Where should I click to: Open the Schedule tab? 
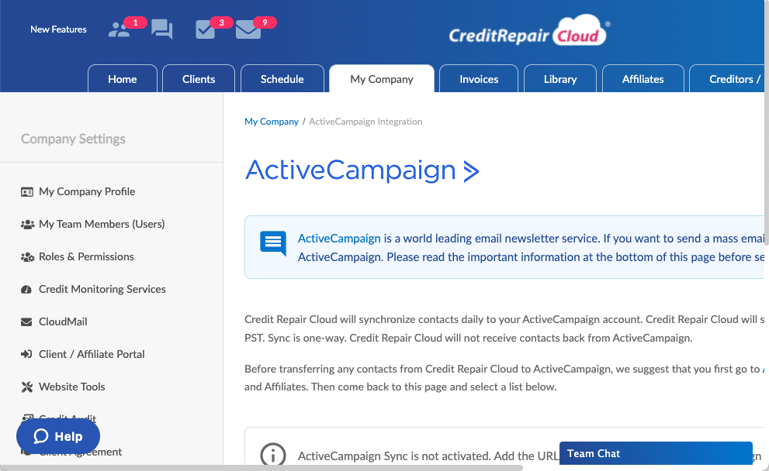(x=282, y=79)
